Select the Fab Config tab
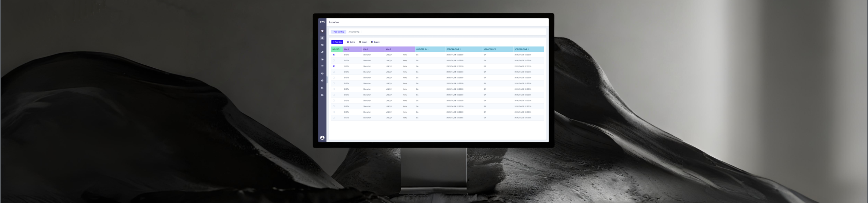The width and height of the screenshot is (868, 203). (338, 32)
